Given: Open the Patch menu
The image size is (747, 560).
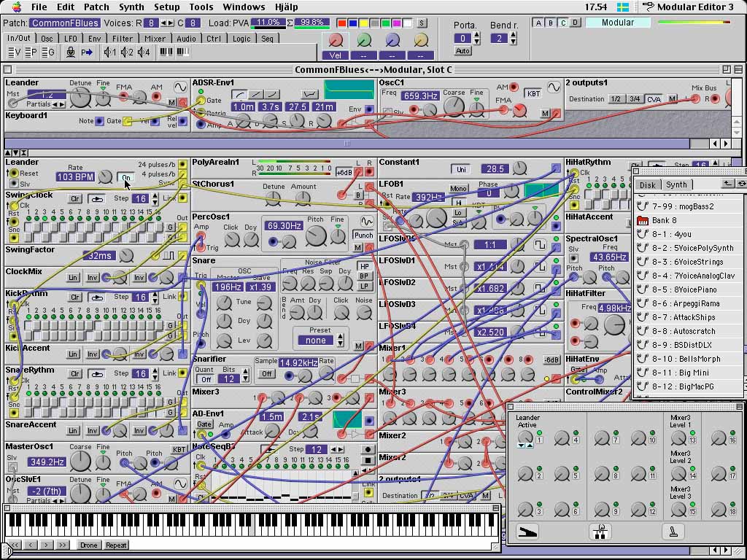Looking at the screenshot, I should pyautogui.click(x=96, y=7).
